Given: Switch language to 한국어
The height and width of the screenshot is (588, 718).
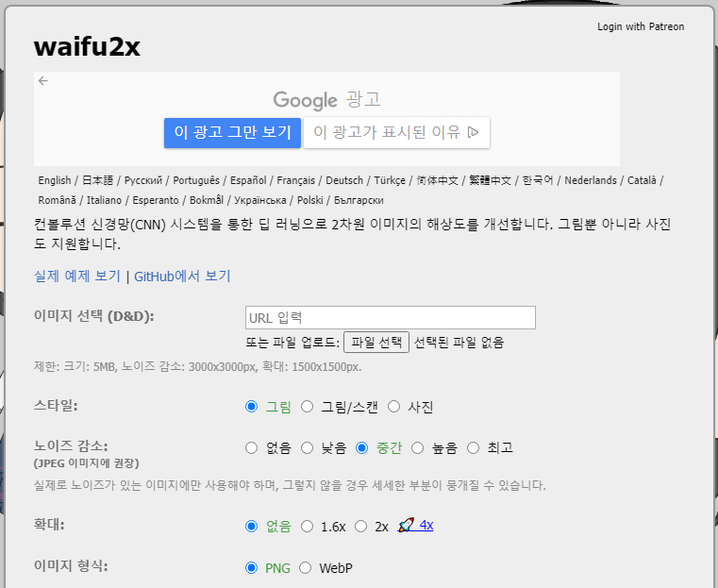Looking at the screenshot, I should tap(538, 180).
